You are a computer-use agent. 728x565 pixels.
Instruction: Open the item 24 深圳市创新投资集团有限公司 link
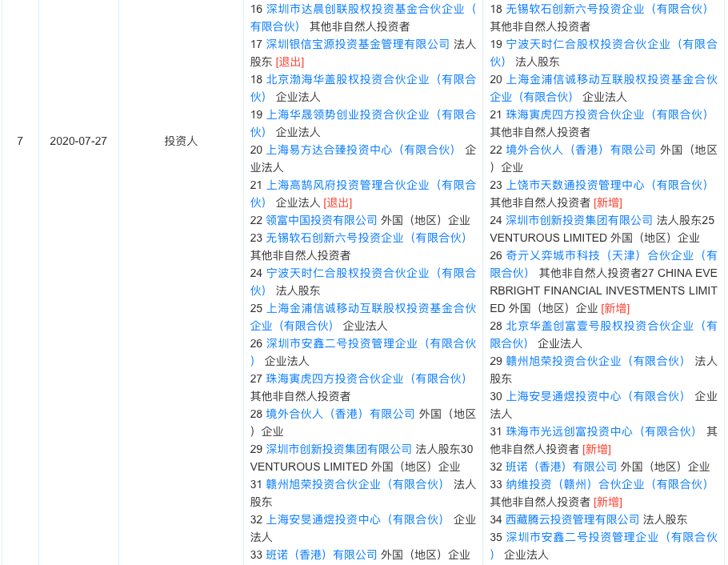[579, 220]
